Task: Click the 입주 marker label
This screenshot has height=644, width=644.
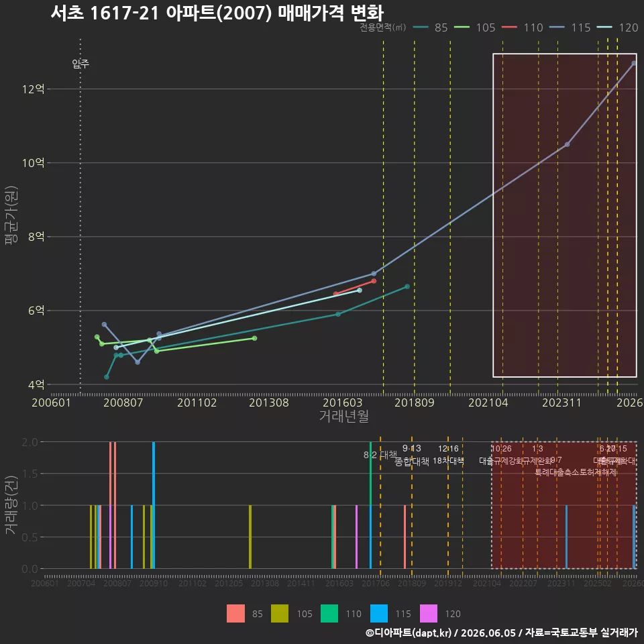Action: (x=80, y=64)
